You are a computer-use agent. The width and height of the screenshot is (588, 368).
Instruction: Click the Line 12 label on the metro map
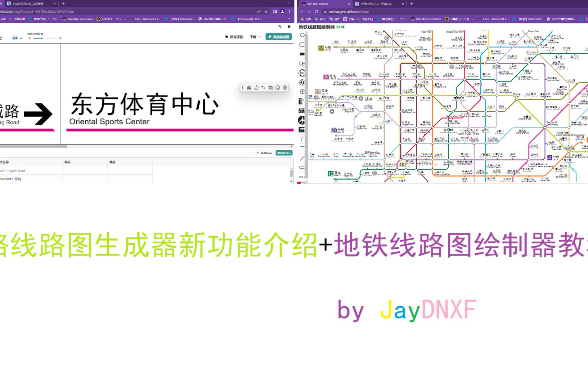pos(334,174)
